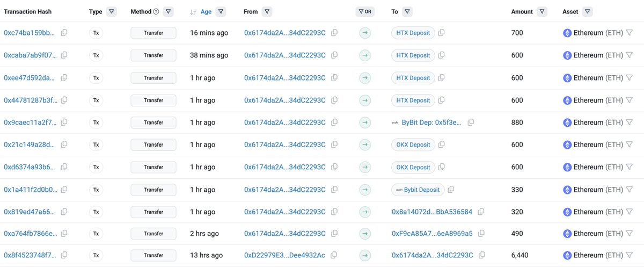Screen dimensions: 644x267
Task: Open HTX Deposit tag in 700 ETH row
Action: (413, 33)
